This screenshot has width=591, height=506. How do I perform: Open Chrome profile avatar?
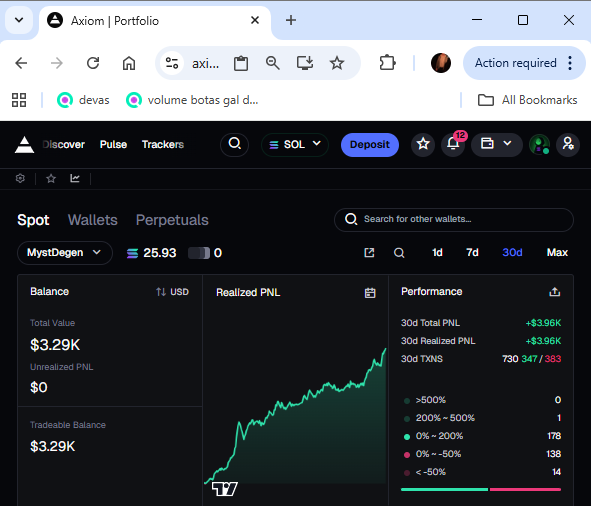(441, 63)
